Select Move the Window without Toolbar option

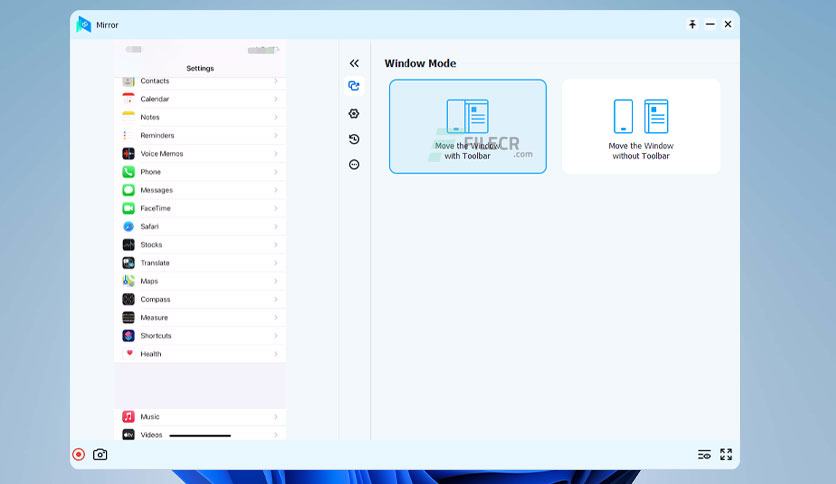pos(641,126)
